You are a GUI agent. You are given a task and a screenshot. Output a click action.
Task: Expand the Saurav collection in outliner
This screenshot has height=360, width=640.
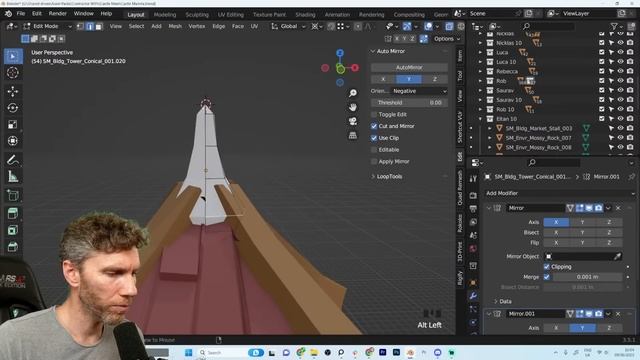pos(480,90)
